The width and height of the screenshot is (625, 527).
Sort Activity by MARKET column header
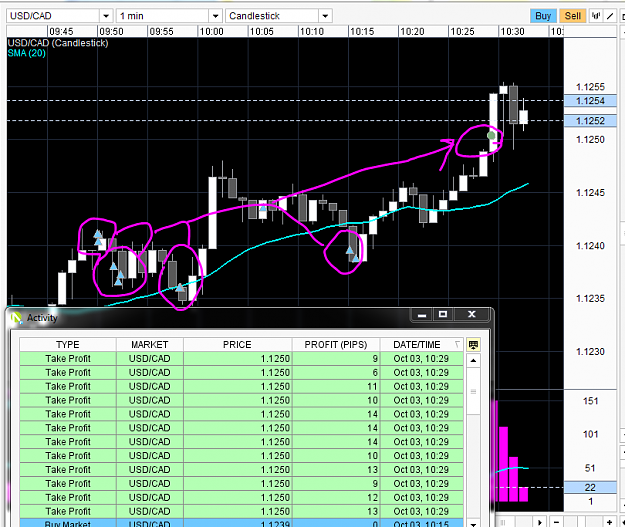click(149, 345)
